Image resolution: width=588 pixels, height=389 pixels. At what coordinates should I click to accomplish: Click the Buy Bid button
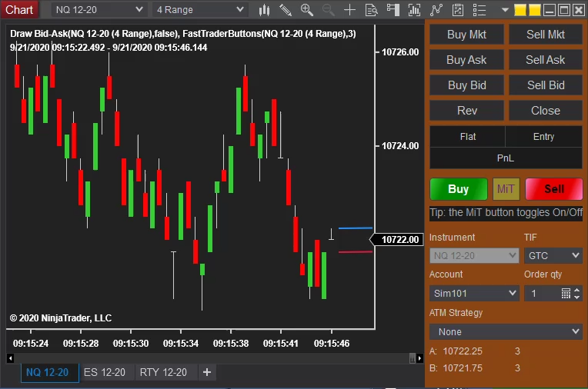tap(466, 85)
